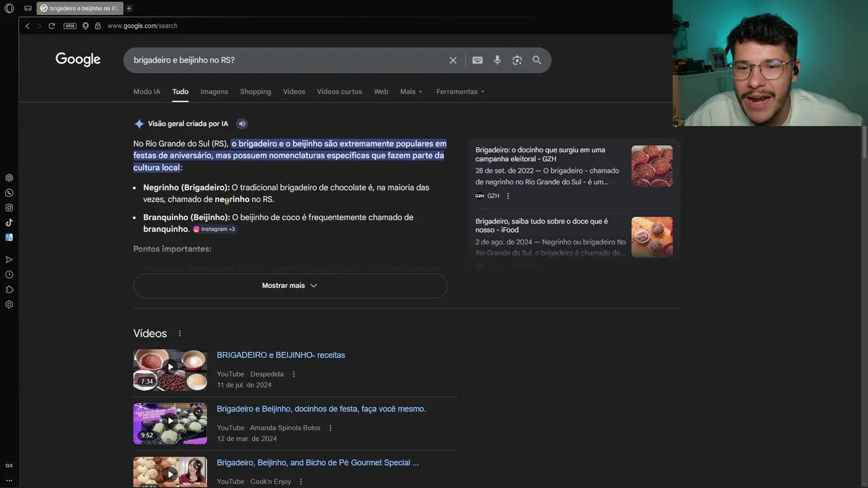Play the 9:52 video thumbnail
The image size is (868, 488).
(x=170, y=424)
